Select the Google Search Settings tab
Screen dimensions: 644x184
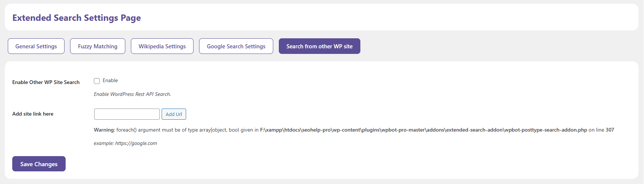[236, 46]
